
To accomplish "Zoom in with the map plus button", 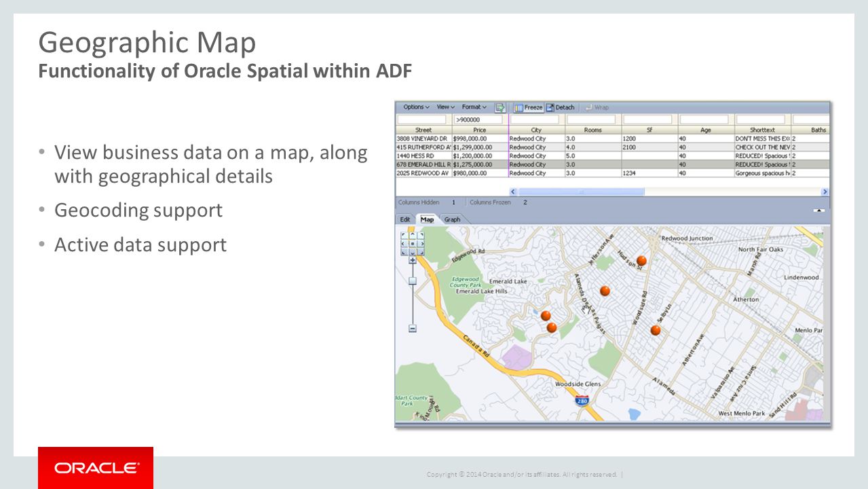I will point(412,260).
